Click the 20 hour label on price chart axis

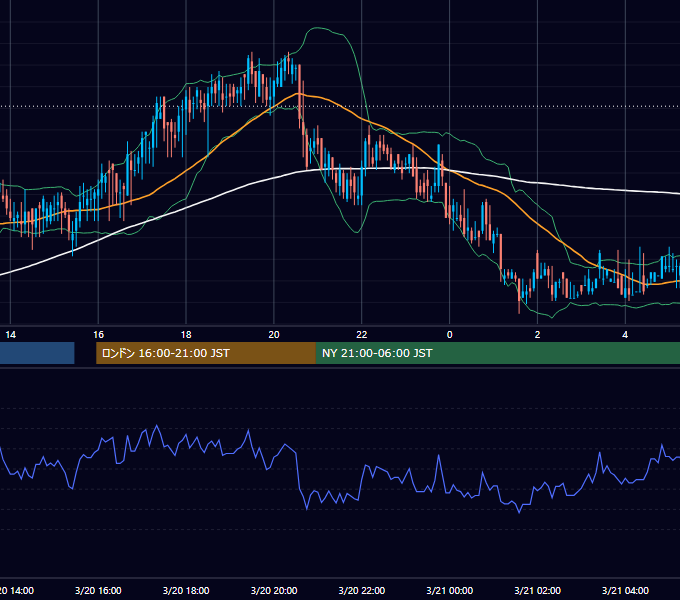point(274,335)
